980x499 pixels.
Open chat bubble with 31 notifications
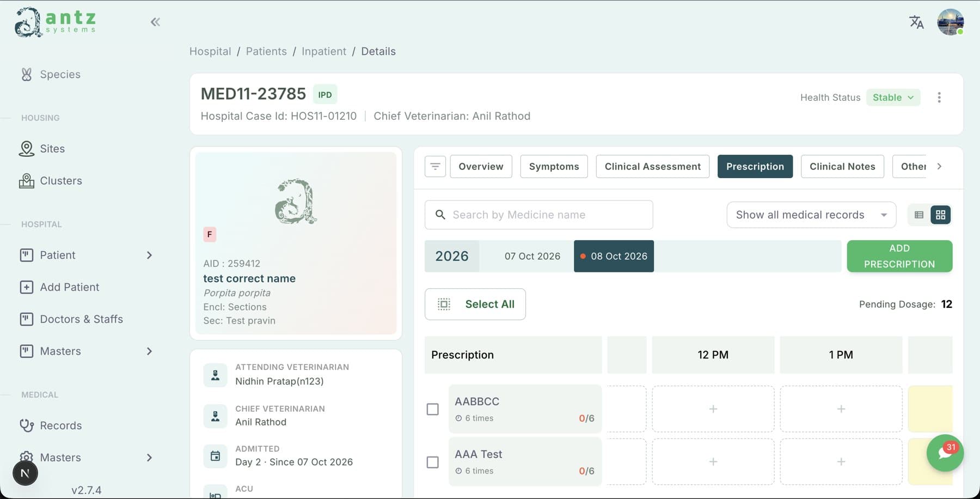945,453
